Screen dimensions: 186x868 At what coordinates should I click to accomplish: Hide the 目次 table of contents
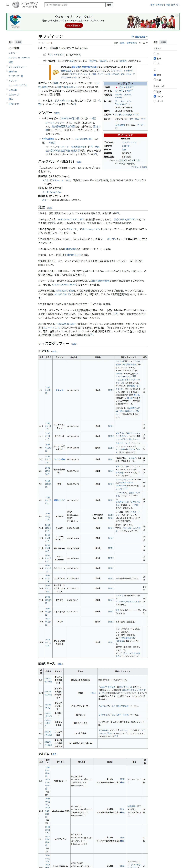click(18, 42)
